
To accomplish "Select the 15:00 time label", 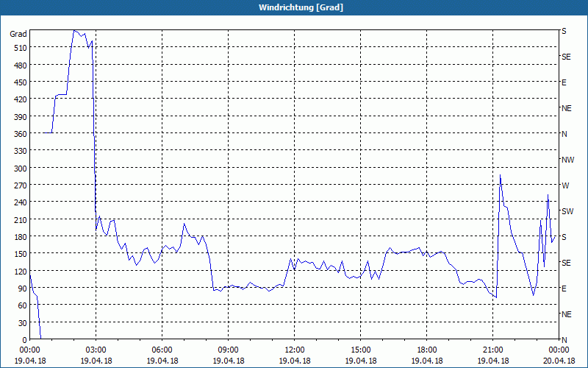I will pos(360,350).
